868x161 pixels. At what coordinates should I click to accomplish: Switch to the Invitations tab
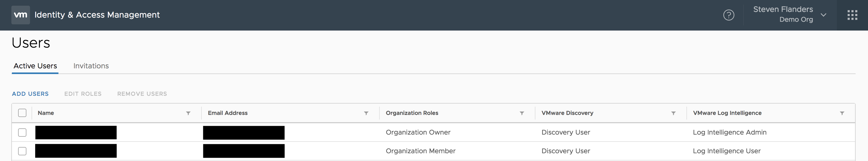pyautogui.click(x=91, y=66)
